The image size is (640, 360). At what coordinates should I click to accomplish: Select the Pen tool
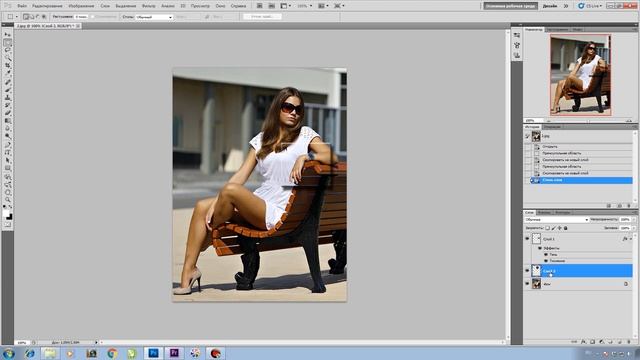pos(8,145)
